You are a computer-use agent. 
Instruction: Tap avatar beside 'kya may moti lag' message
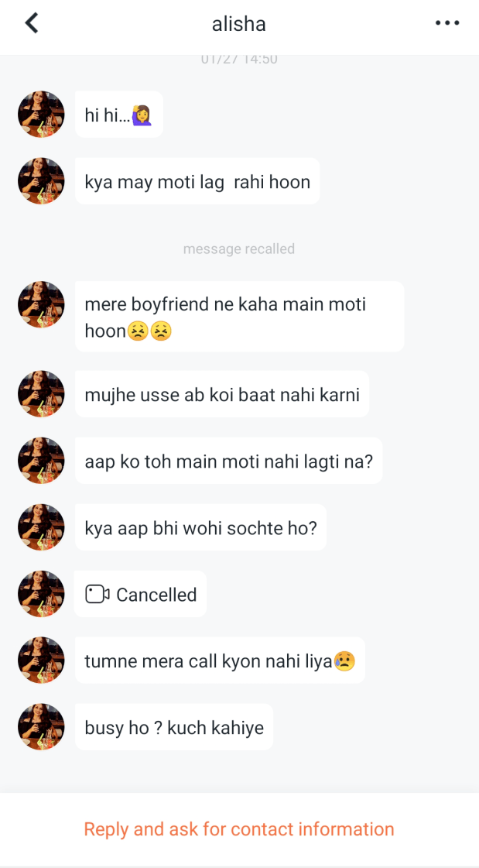(41, 181)
